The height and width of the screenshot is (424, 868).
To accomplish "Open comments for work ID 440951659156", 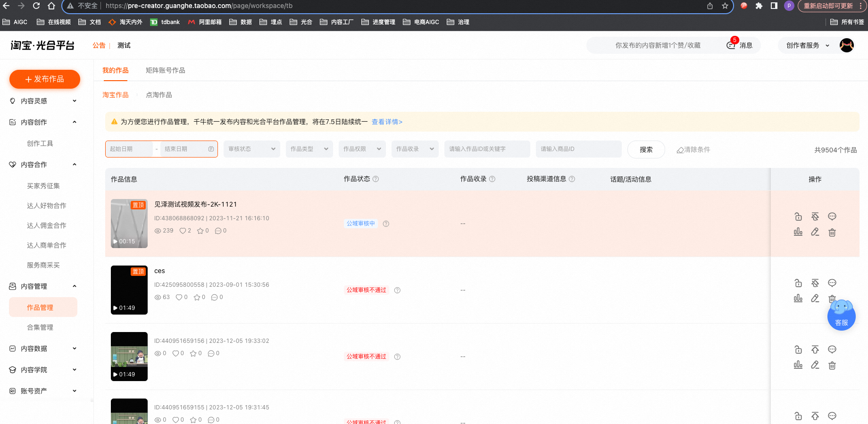I will pyautogui.click(x=832, y=349).
